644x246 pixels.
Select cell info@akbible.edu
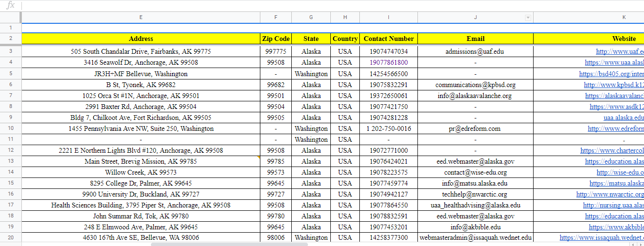[x=476, y=227]
